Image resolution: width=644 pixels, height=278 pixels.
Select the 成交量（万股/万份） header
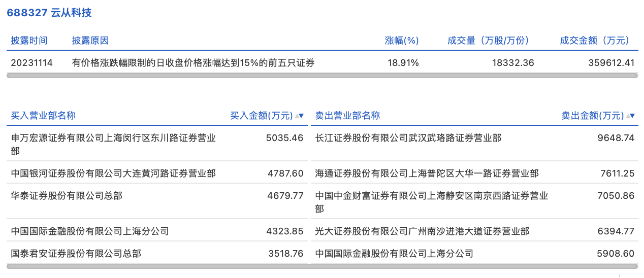[x=488, y=41]
